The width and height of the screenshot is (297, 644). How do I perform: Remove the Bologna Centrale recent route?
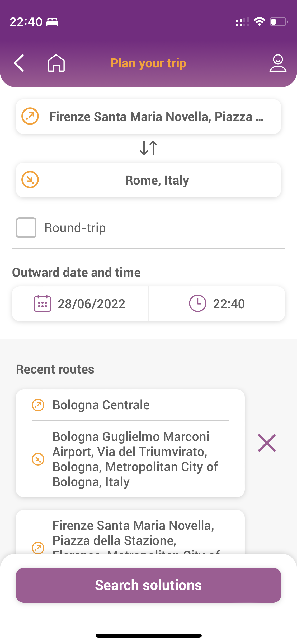click(267, 443)
